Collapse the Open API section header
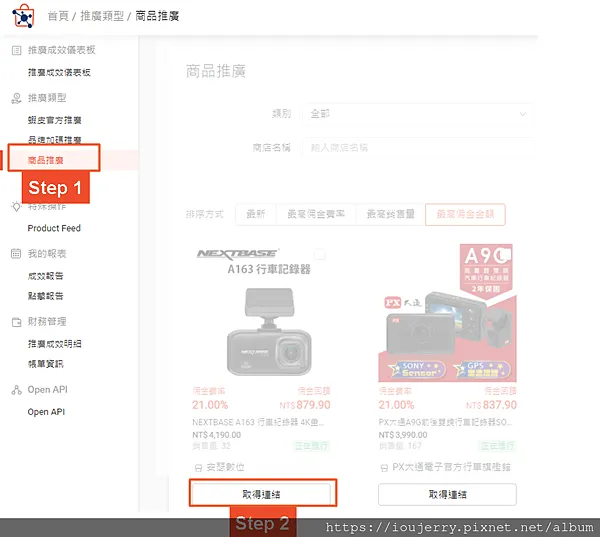600x537 pixels. point(47,390)
